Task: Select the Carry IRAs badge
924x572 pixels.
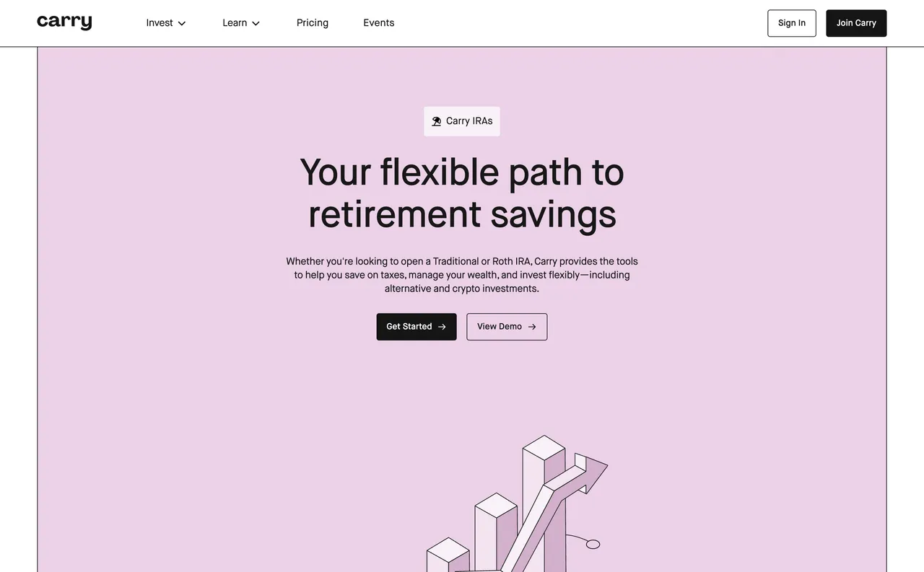Action: click(462, 121)
